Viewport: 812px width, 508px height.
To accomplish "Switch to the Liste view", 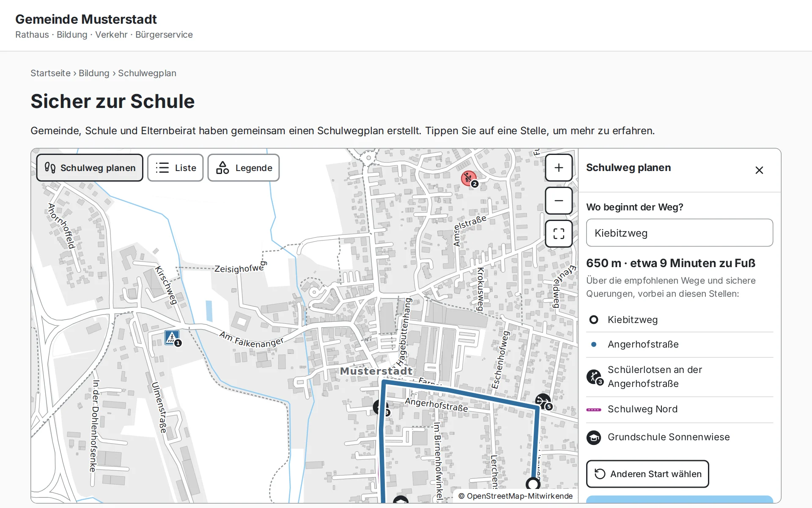I will pyautogui.click(x=176, y=168).
